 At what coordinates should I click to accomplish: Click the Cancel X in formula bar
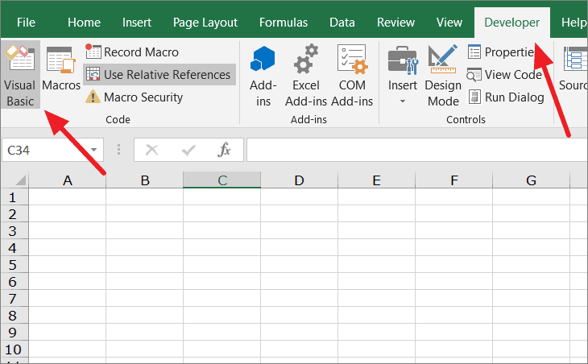click(152, 151)
